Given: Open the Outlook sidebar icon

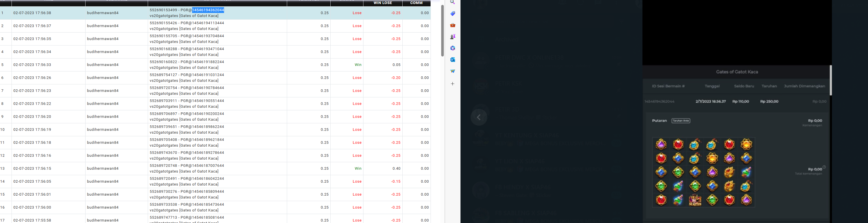Looking at the screenshot, I should click(x=452, y=60).
